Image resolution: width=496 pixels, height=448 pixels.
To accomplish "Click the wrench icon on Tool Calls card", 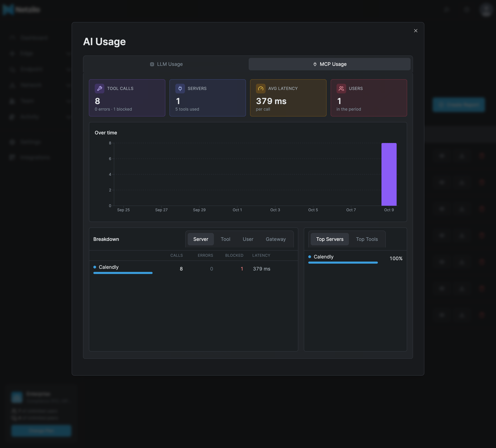I will click(x=99, y=88).
